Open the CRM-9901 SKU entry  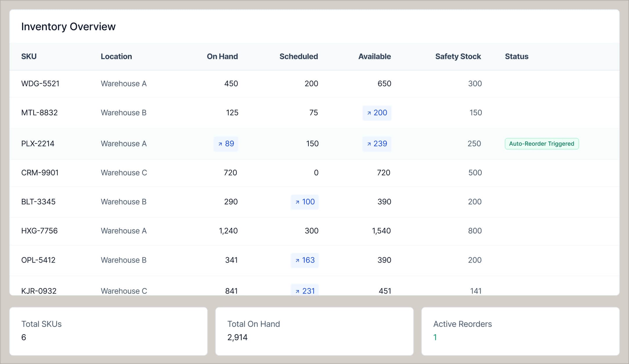click(x=40, y=173)
